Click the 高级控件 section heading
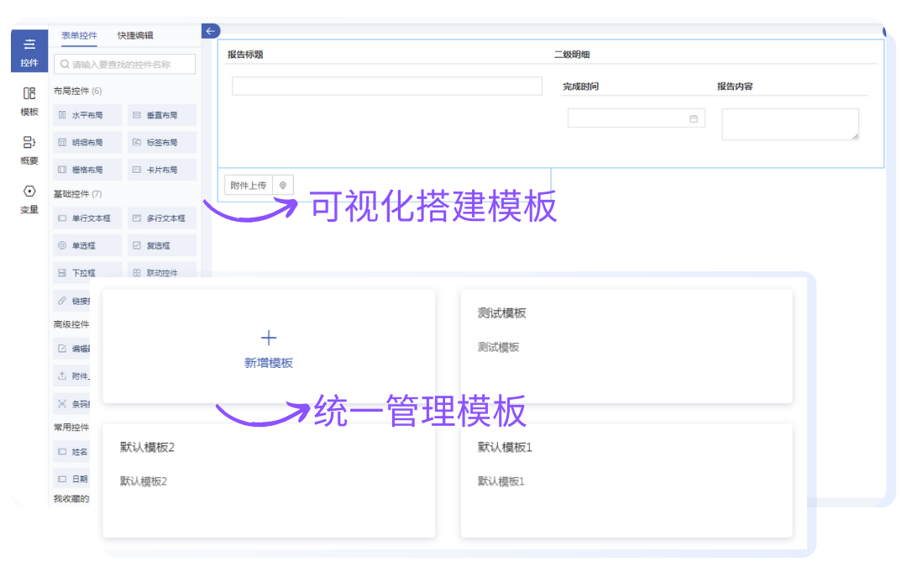The width and height of the screenshot is (907, 588). click(71, 324)
